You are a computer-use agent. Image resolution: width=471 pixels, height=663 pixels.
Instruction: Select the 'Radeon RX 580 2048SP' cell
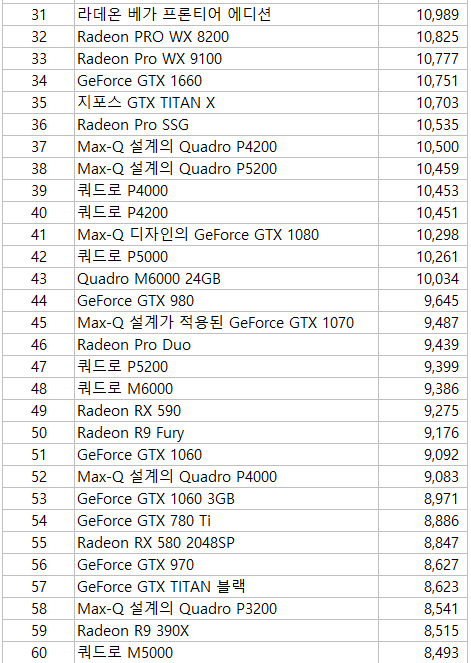[226, 542]
